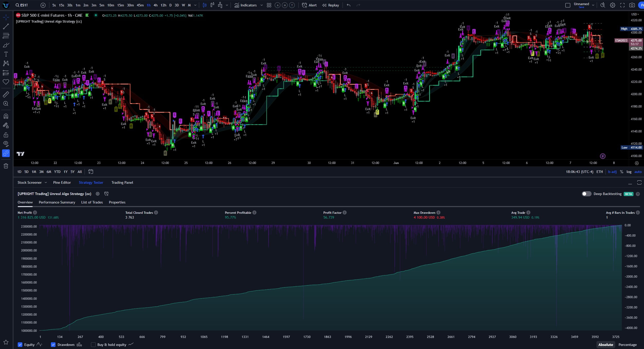Switch to the 4h timeframe
The image size is (644, 349).
(x=155, y=5)
